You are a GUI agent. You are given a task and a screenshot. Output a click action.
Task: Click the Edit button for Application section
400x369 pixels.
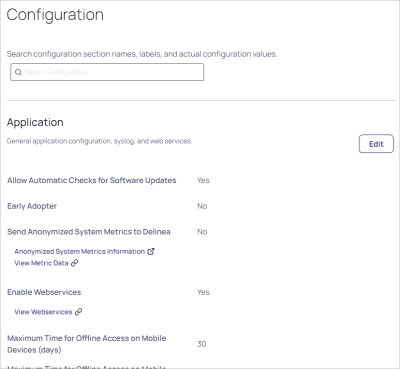pyautogui.click(x=376, y=144)
